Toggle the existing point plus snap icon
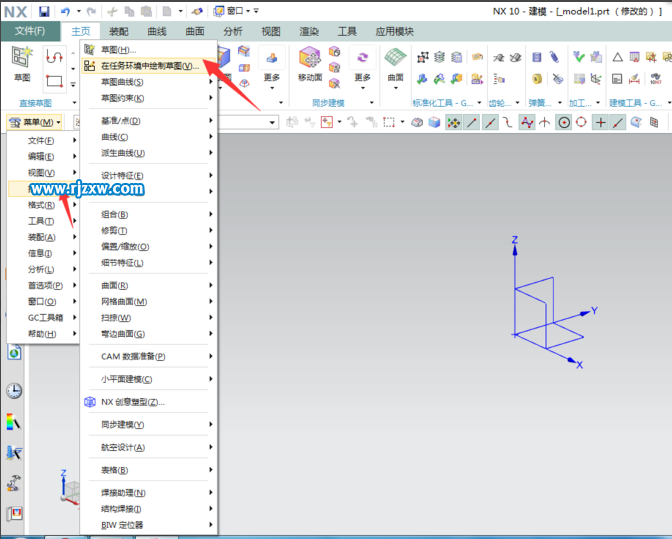This screenshot has height=539, width=672. (600, 123)
